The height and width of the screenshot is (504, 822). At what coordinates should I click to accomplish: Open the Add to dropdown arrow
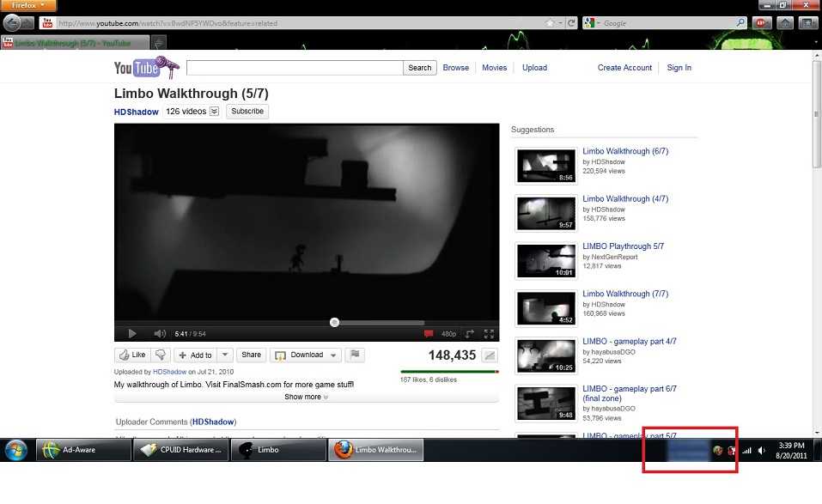225,355
